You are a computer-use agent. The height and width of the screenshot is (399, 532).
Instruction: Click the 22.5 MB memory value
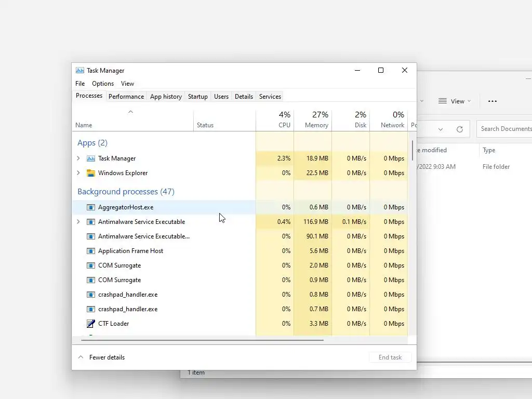317,173
